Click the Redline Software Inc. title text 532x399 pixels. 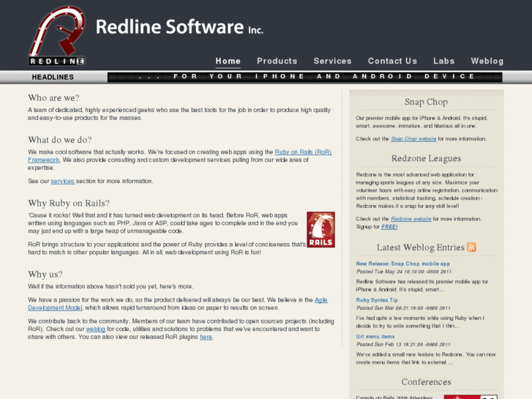tap(179, 27)
